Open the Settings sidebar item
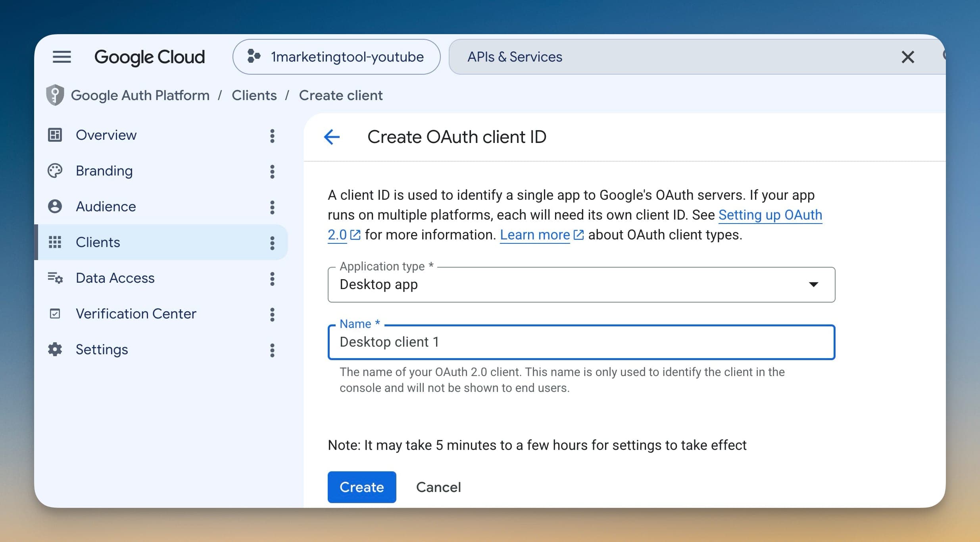980x542 pixels. [161, 349]
